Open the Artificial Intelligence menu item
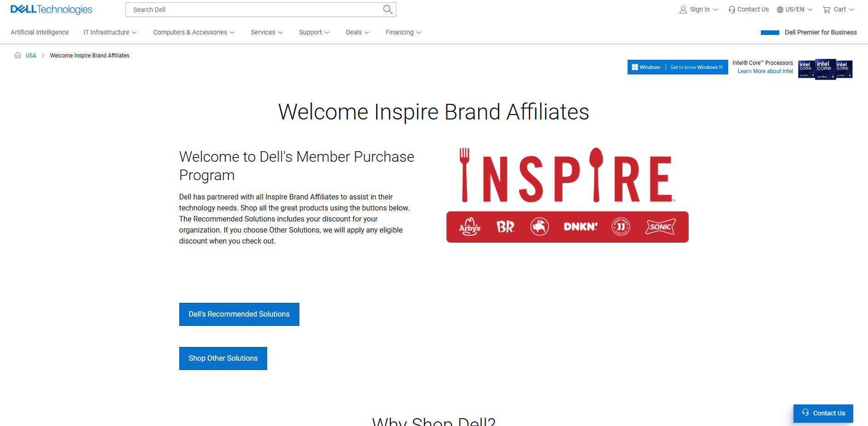The image size is (868, 426). click(40, 32)
